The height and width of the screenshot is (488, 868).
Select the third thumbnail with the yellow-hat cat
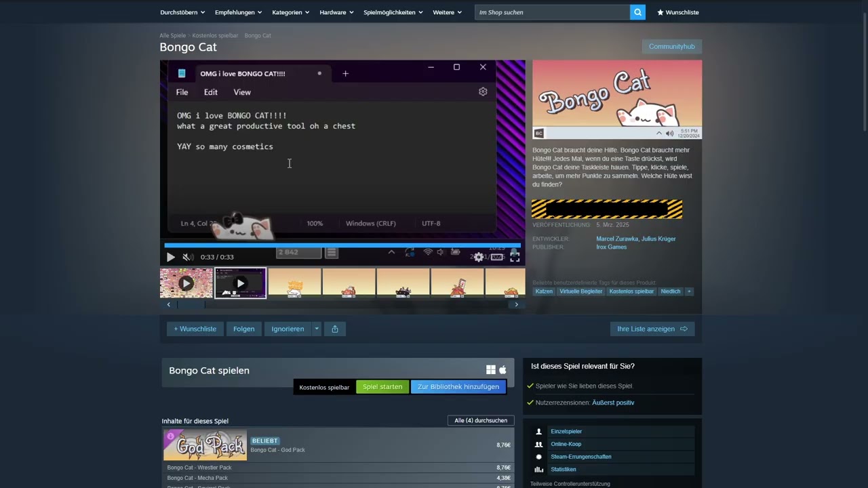coord(295,283)
